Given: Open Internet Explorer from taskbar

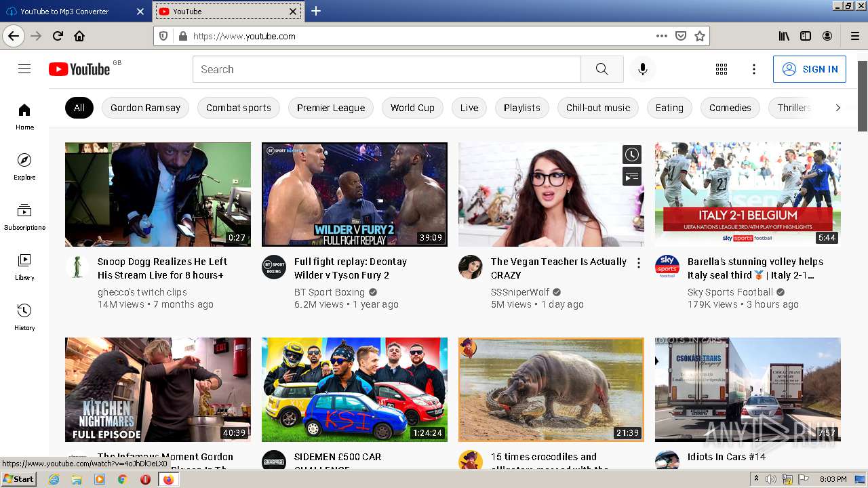Looking at the screenshot, I should coord(54,479).
